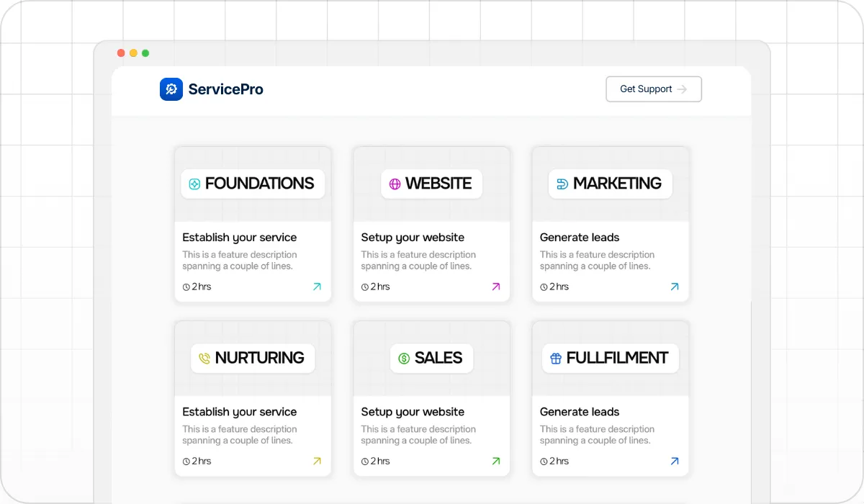Select the 'Setup your website' title under WEBSITE
The width and height of the screenshot is (864, 504).
tap(413, 238)
